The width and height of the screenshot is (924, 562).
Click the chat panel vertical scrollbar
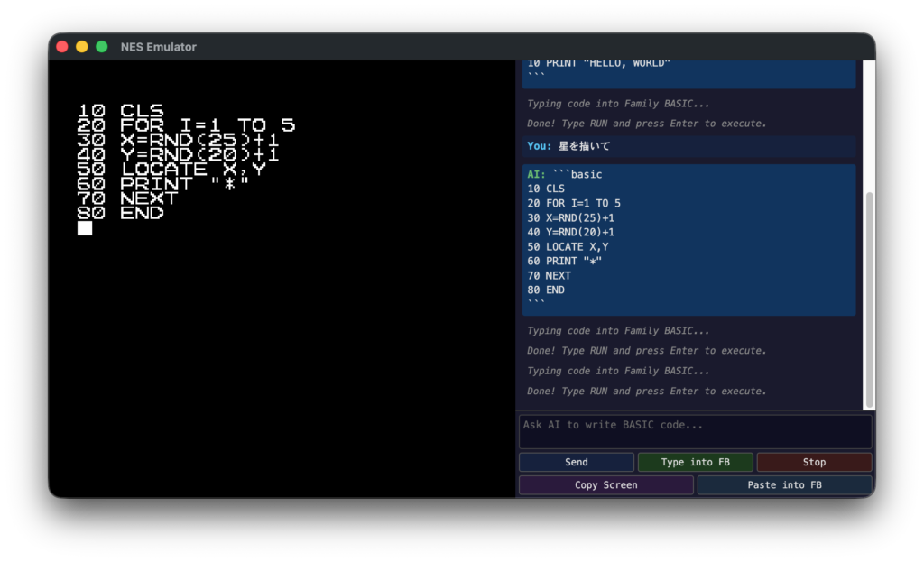tap(869, 298)
